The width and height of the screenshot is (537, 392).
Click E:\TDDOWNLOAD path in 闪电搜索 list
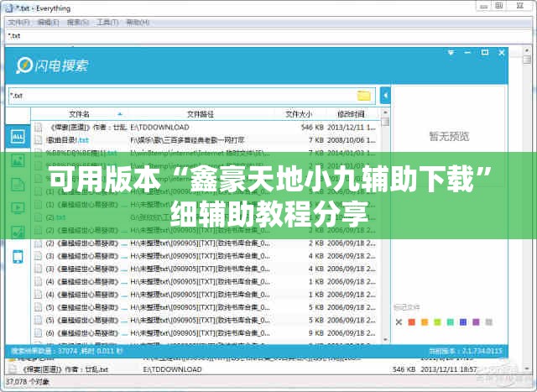[x=160, y=127]
